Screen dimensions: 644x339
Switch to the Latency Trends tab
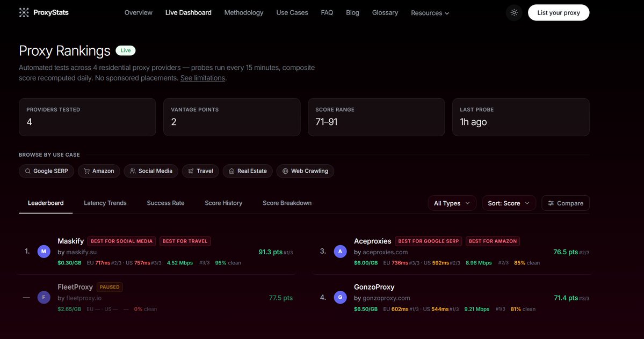(105, 203)
